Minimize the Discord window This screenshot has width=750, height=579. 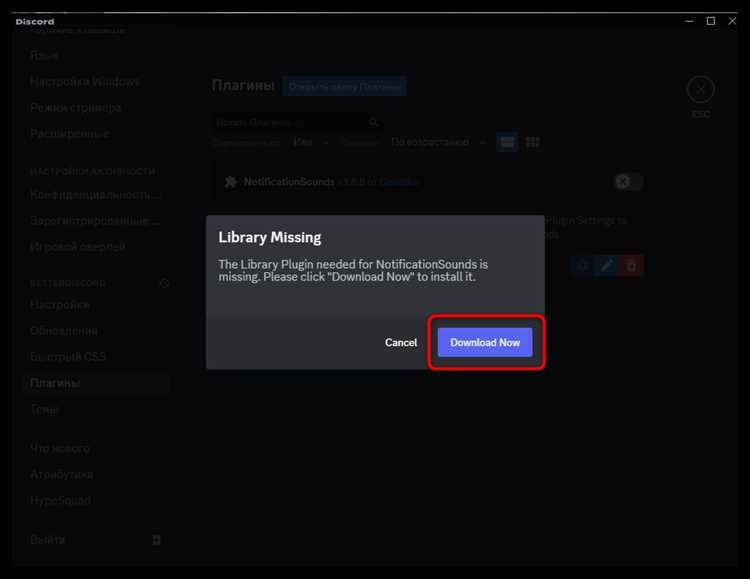click(689, 21)
